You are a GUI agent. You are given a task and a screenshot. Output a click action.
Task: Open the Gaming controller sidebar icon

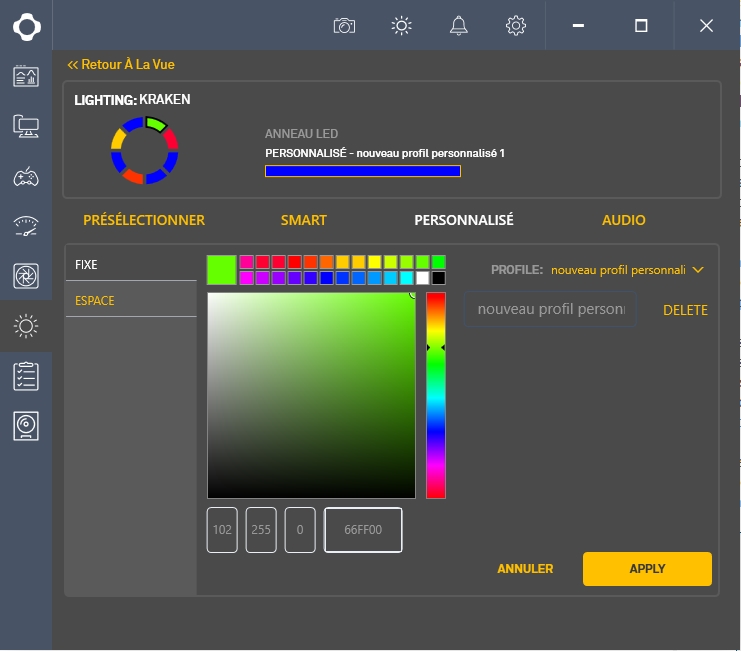pyautogui.click(x=26, y=177)
